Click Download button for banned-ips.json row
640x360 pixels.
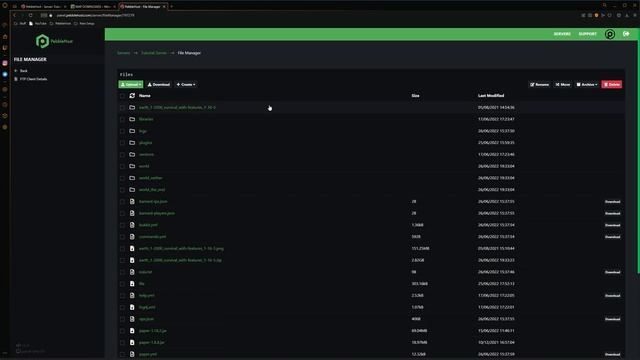pos(612,202)
